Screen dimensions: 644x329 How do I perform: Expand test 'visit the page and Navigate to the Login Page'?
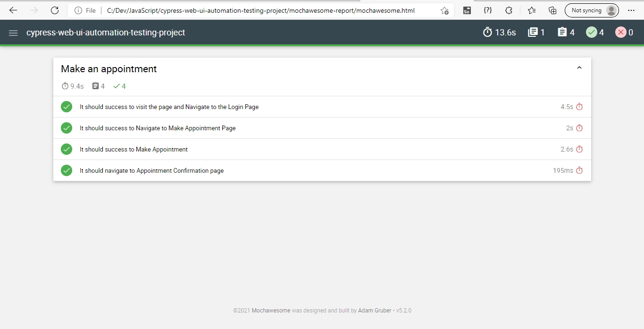pos(322,107)
